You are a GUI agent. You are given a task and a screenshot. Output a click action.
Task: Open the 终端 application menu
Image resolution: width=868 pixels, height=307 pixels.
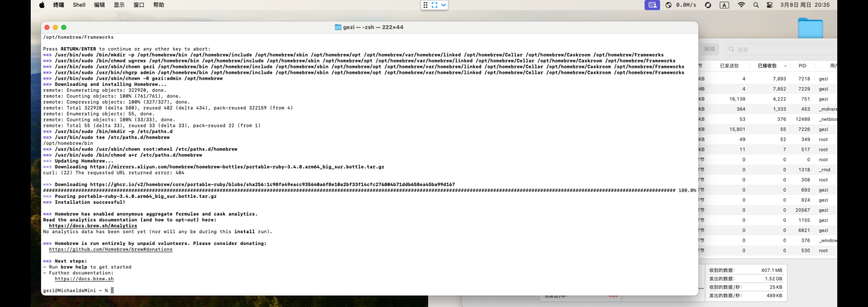(x=59, y=5)
